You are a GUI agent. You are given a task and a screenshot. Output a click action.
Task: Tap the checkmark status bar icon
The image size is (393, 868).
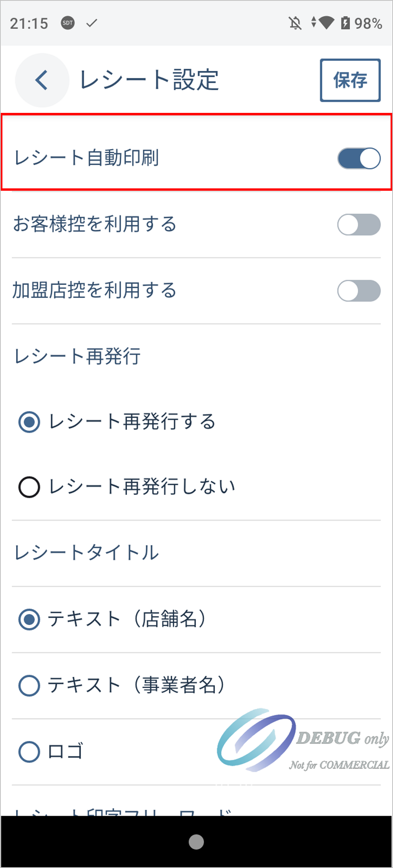pyautogui.click(x=92, y=23)
